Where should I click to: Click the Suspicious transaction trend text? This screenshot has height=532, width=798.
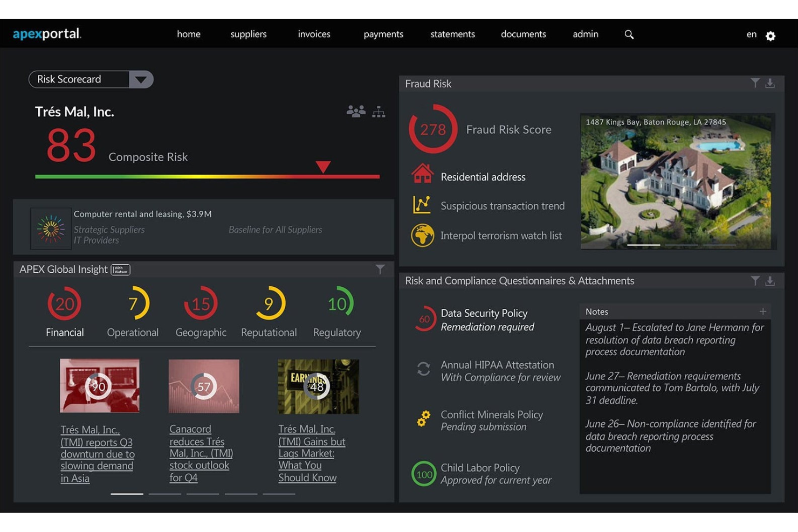503,206
